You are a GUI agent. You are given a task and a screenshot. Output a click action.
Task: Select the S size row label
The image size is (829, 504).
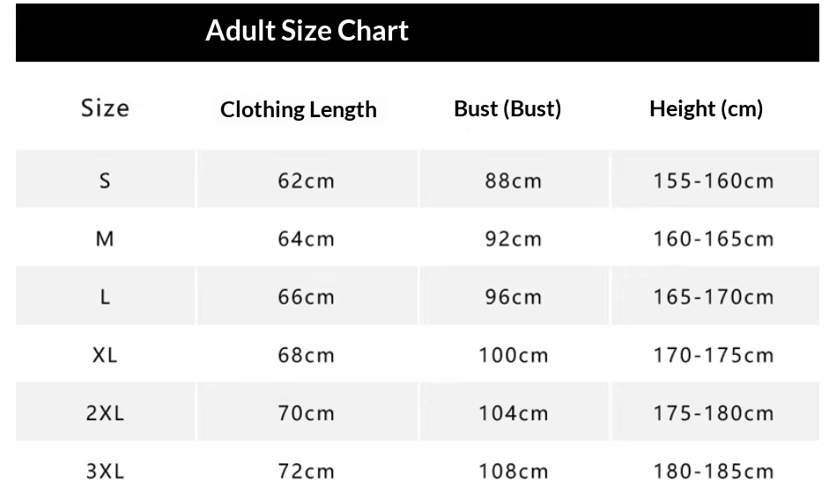pos(105,181)
